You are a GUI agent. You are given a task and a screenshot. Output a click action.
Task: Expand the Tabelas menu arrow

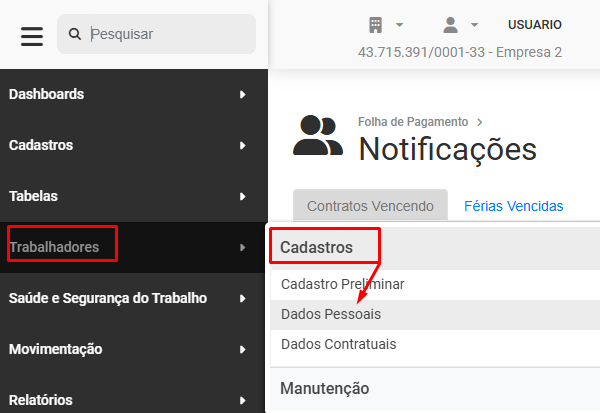[242, 196]
